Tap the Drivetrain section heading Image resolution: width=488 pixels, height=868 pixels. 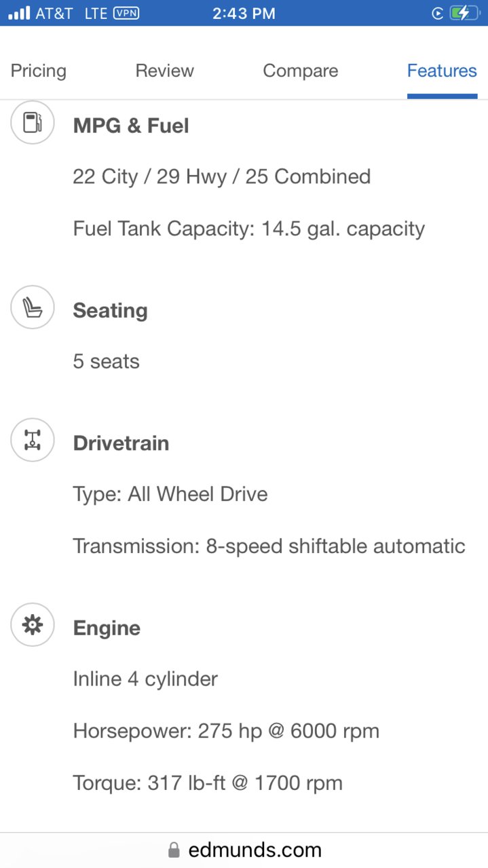[x=121, y=443]
